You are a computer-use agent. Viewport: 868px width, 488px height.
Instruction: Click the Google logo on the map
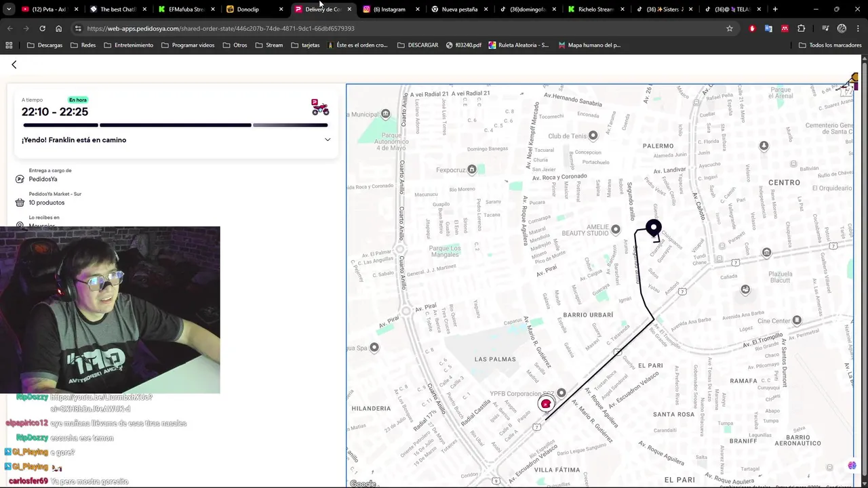[x=363, y=484]
